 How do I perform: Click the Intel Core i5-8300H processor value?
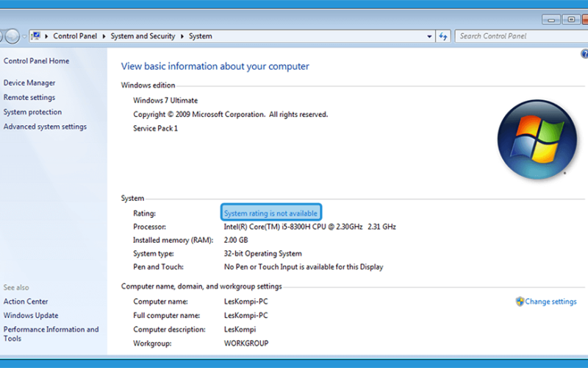pyautogui.click(x=309, y=227)
